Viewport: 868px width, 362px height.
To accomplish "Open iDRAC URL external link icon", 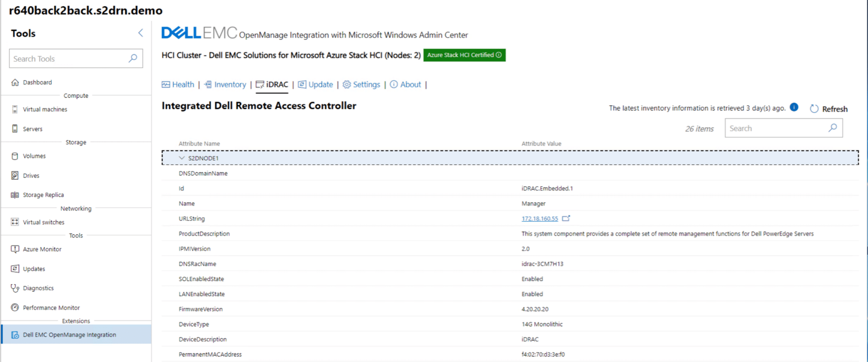I will (x=566, y=218).
